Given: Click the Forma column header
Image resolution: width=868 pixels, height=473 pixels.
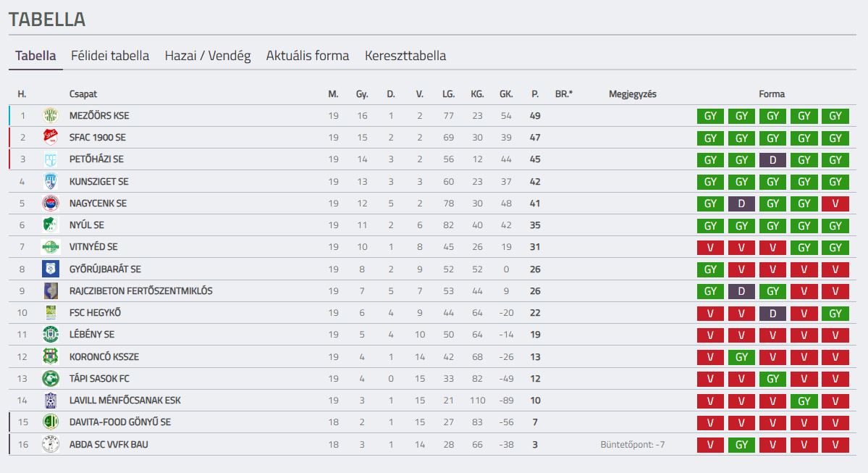Looking at the screenshot, I should click(772, 94).
